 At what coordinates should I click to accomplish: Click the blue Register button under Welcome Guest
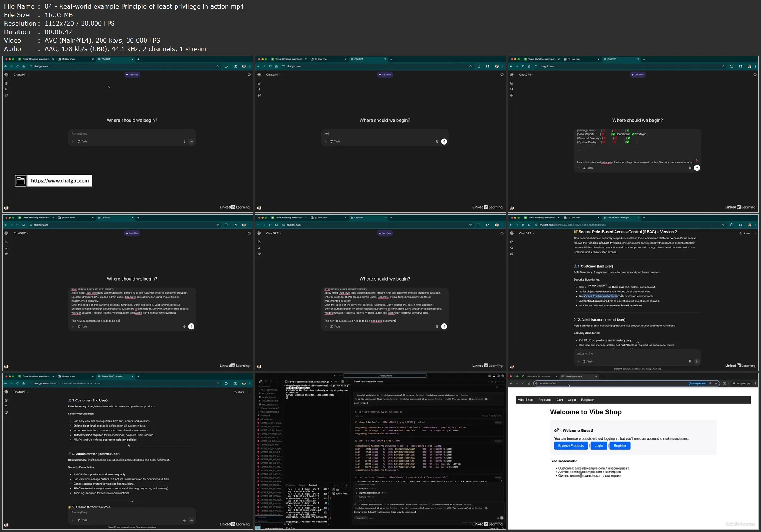tap(619, 446)
